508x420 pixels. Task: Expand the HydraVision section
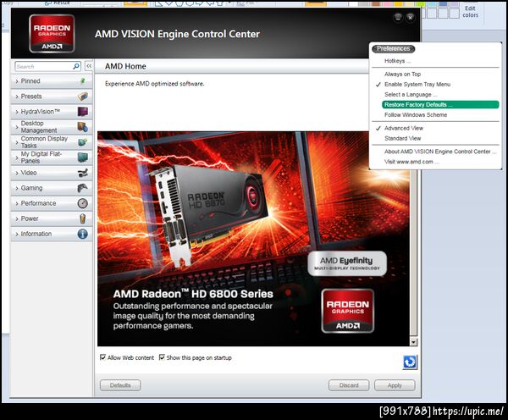[52, 112]
